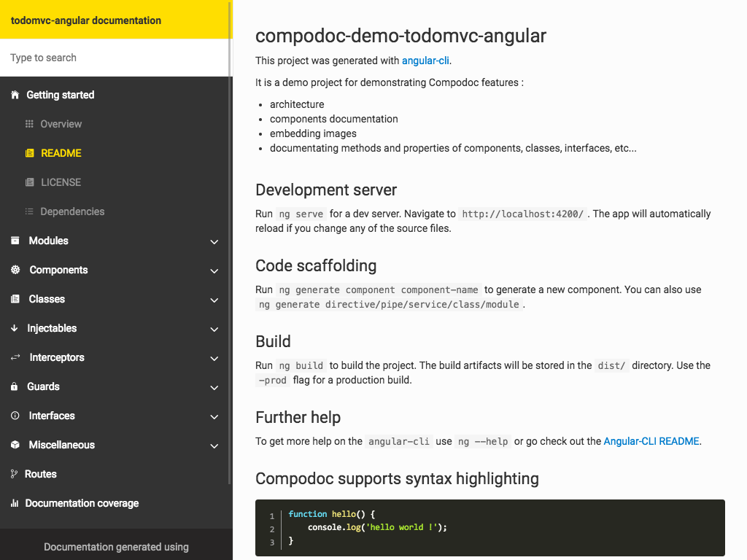Click the cog icon beside Components
This screenshot has width=747, height=560.
point(15,270)
